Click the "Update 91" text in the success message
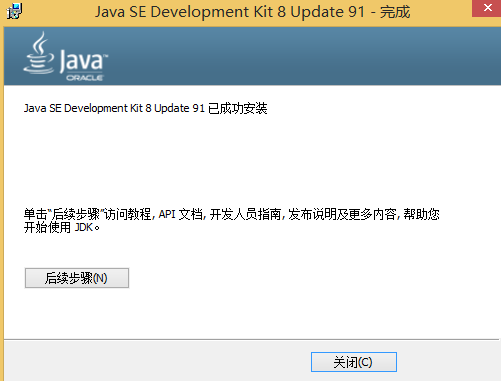Image resolution: width=501 pixels, height=381 pixels. click(179, 108)
